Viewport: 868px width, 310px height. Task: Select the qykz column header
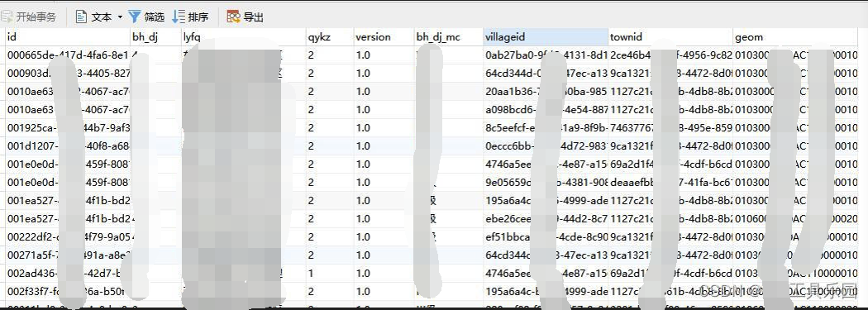[x=329, y=37]
